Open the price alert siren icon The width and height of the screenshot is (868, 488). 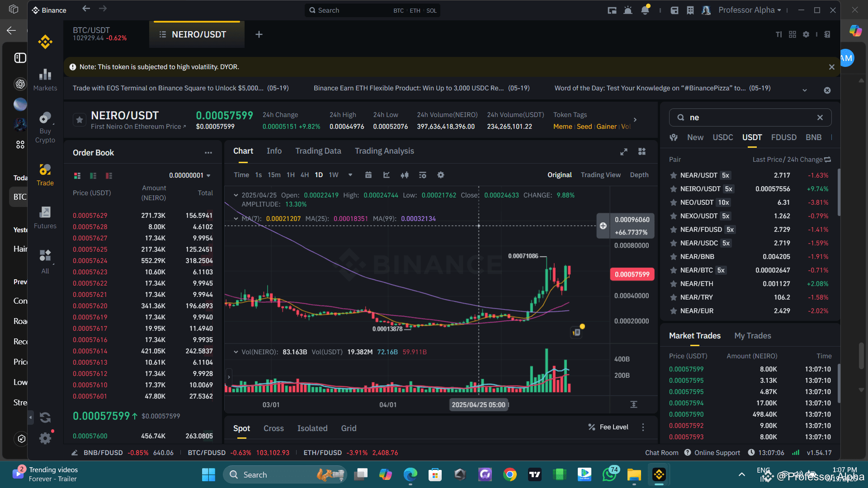point(628,10)
